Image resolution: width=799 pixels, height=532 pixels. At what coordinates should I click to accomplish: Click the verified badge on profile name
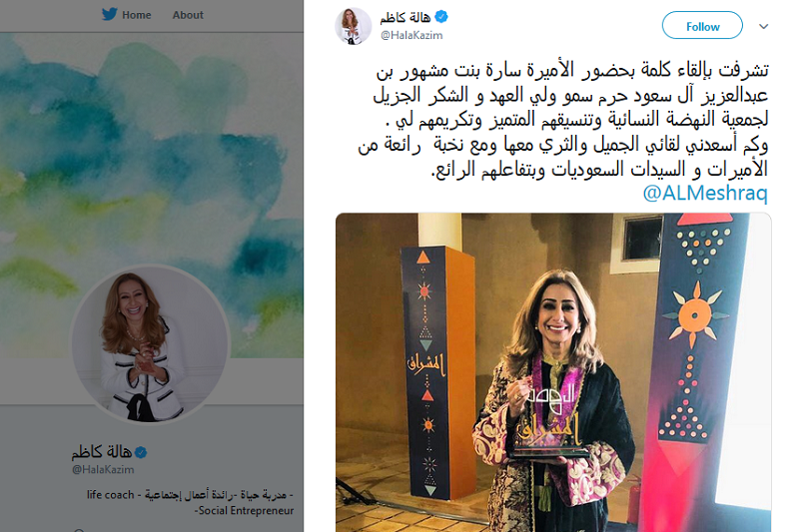click(141, 451)
